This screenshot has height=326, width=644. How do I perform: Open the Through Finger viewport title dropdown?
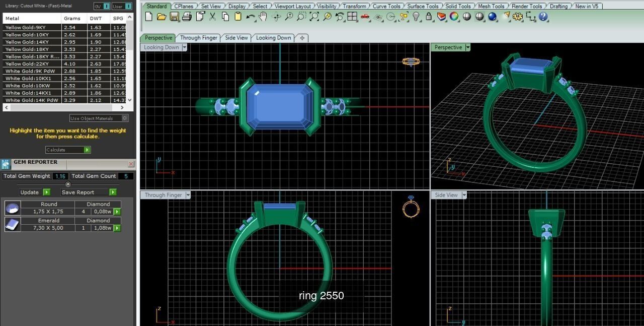tap(188, 195)
